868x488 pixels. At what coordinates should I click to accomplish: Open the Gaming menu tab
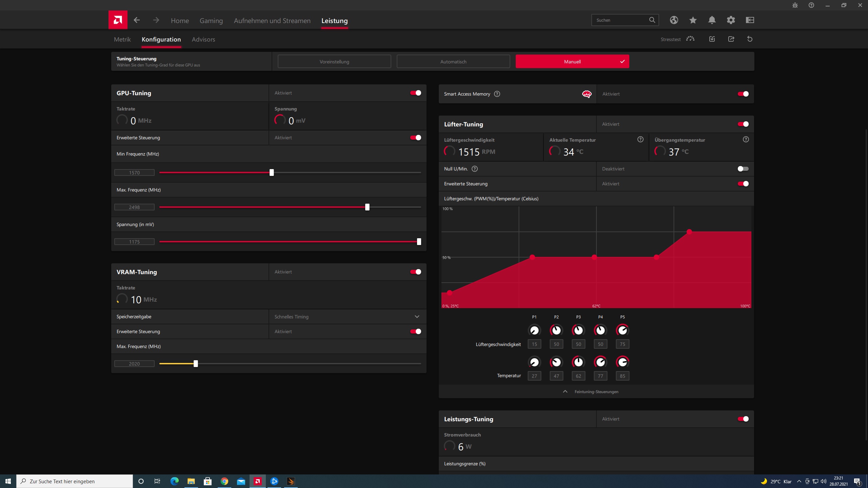[211, 21]
